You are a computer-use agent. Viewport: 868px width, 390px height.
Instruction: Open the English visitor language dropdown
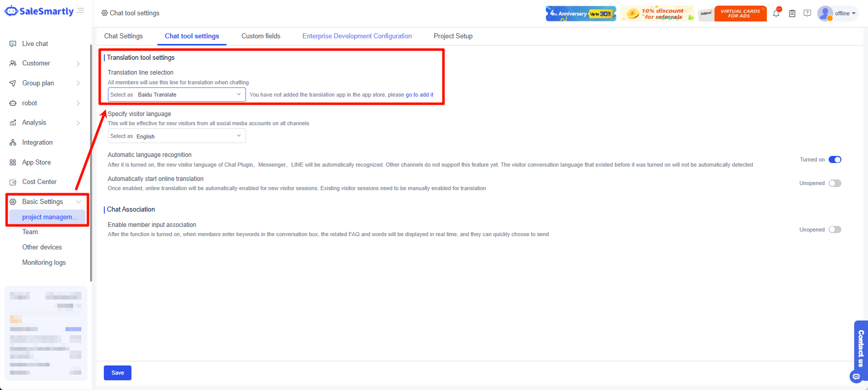pos(177,136)
